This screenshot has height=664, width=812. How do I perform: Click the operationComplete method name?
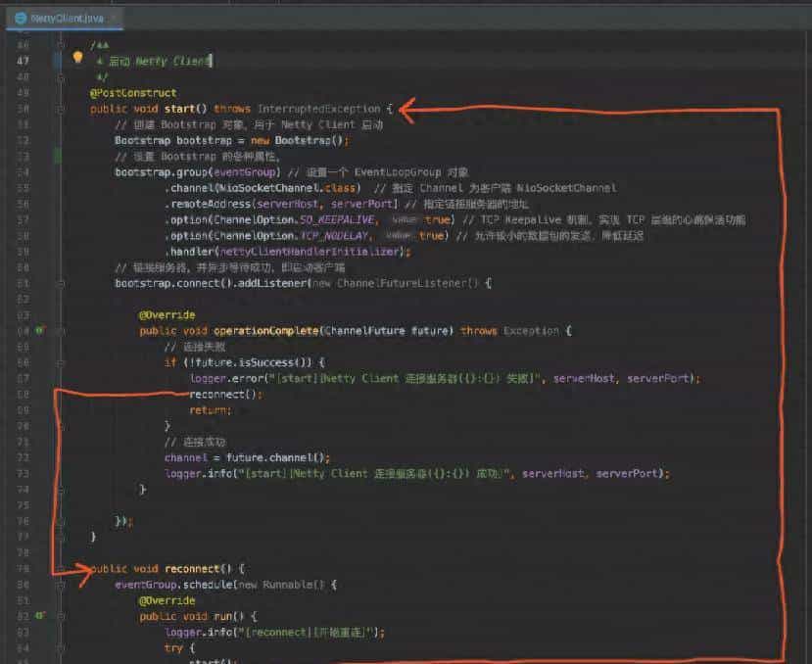(266, 330)
